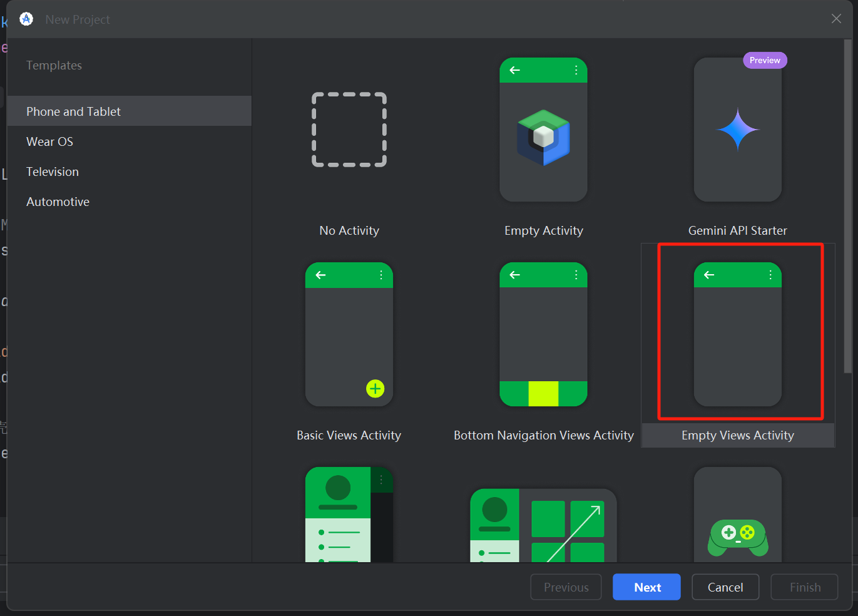Click the Jetpack Compose cube icon
The image size is (858, 616).
[543, 137]
